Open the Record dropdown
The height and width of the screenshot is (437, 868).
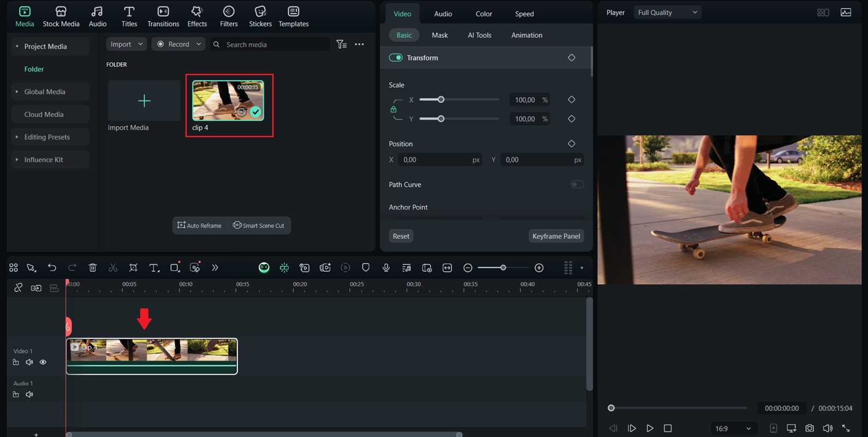pyautogui.click(x=178, y=44)
